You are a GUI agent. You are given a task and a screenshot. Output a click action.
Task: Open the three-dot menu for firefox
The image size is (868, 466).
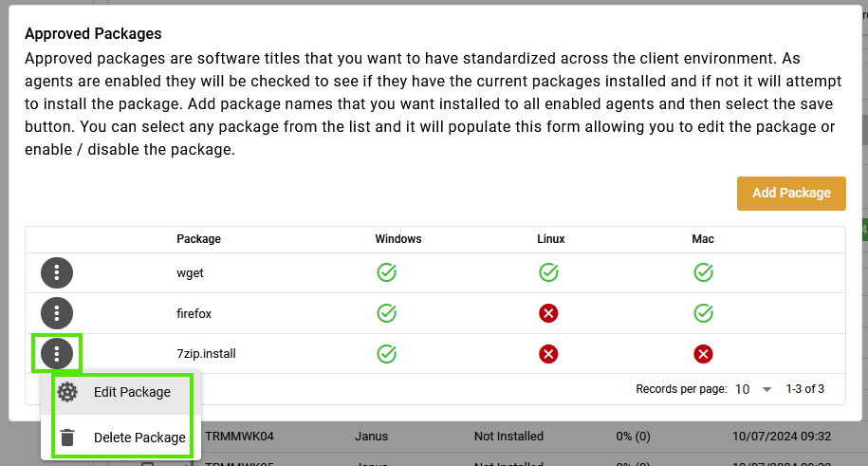57,313
